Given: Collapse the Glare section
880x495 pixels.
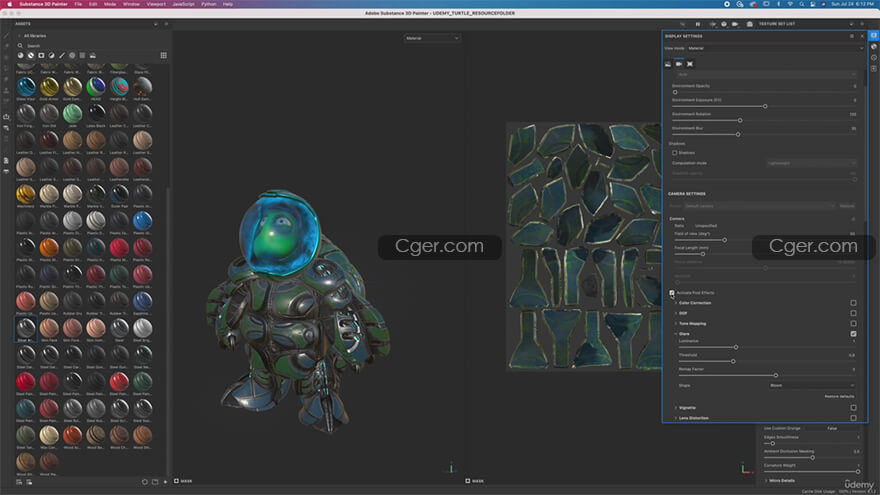Looking at the screenshot, I should (x=676, y=334).
